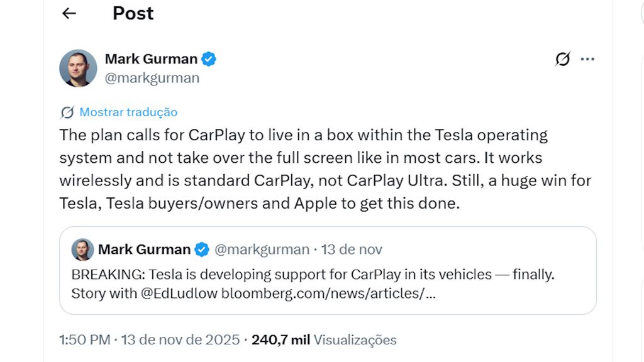This screenshot has width=644, height=362.
Task: Click the Grok icon beside the options menu
Action: pyautogui.click(x=562, y=59)
